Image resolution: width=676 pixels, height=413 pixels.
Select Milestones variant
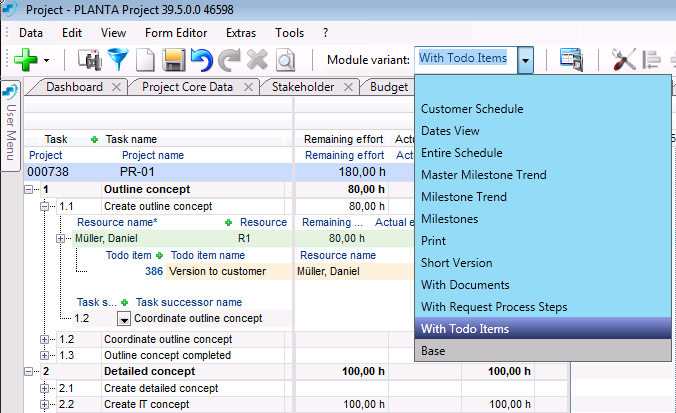[x=543, y=219]
